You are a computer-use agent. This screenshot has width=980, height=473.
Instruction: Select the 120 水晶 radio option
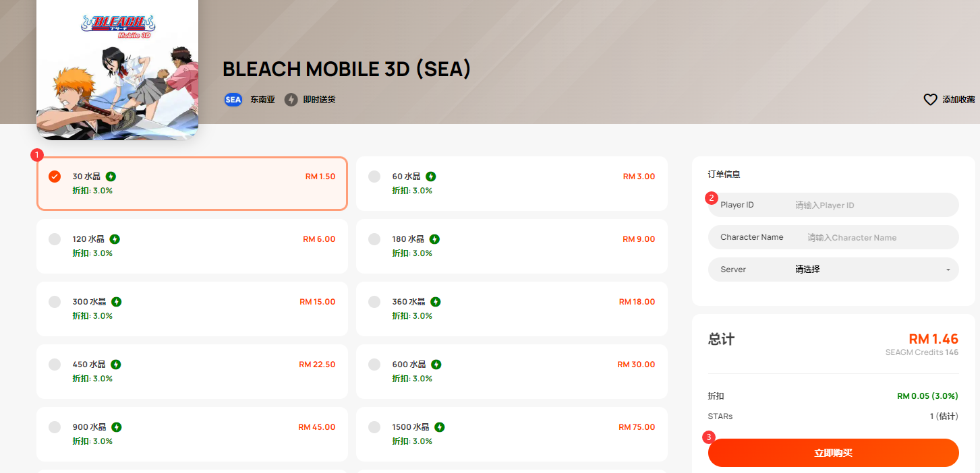point(55,239)
